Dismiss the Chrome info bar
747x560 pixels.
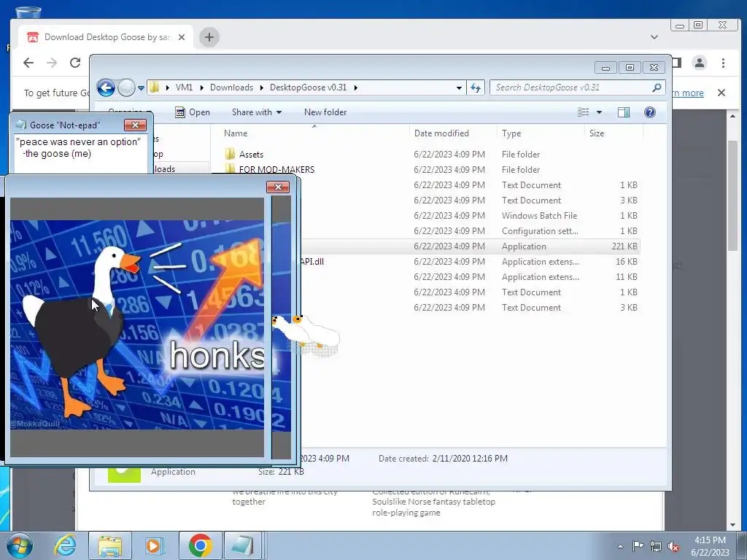(x=721, y=93)
